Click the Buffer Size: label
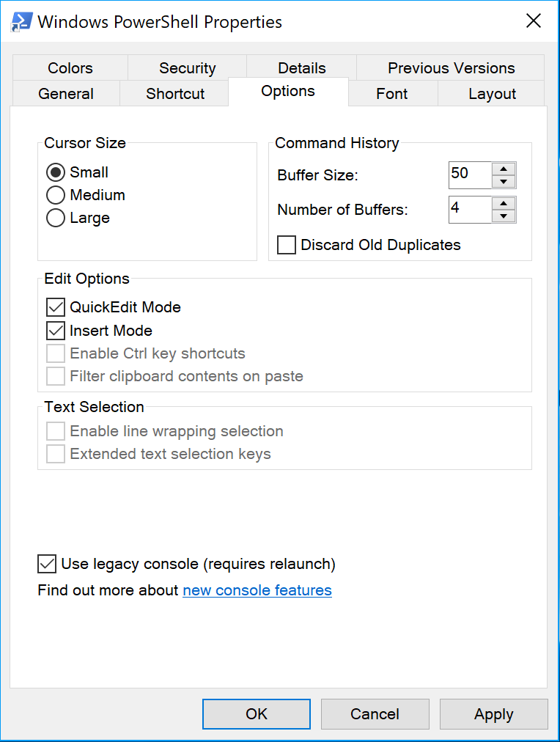This screenshot has width=560, height=742. pyautogui.click(x=318, y=175)
